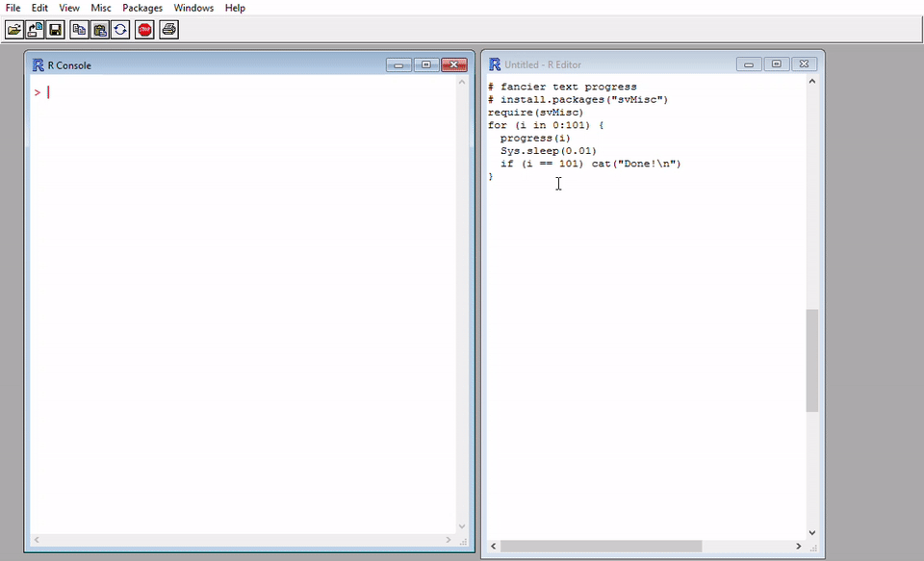Minimize the R Console window
Screen dimensions: 924x561
[x=398, y=64]
